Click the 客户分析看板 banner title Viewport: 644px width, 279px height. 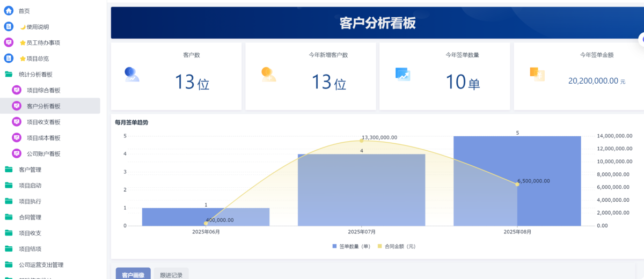(377, 23)
